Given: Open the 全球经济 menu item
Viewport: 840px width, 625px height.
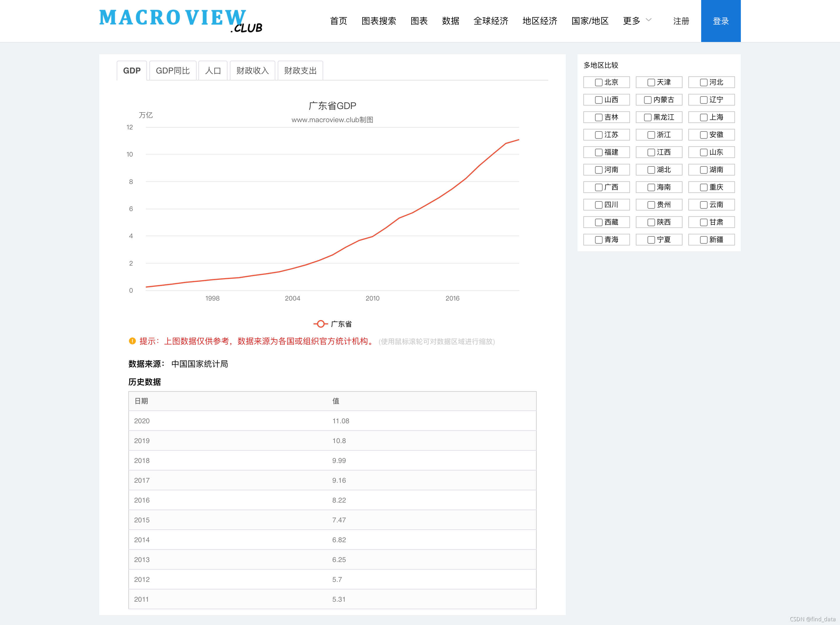Looking at the screenshot, I should click(491, 21).
